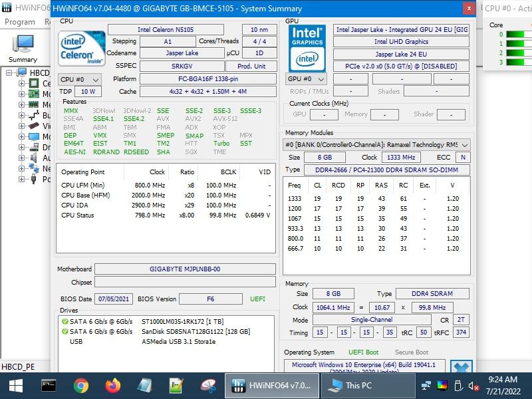Click the HBCD computer root icon in the tree
Image resolution: width=532 pixels, height=399 pixels.
pos(22,72)
